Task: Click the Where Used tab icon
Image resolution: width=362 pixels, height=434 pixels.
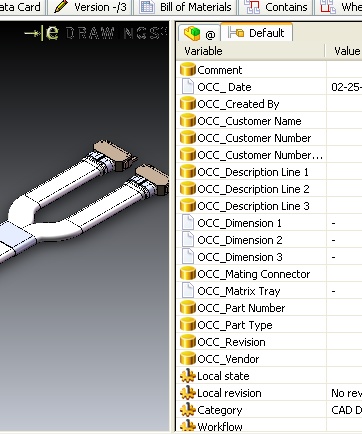Action: click(328, 7)
